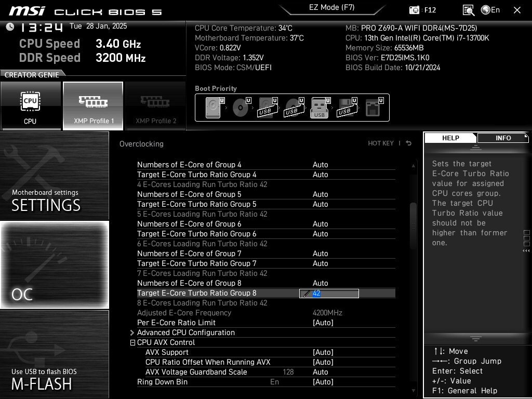Open the AVX Support [Auto] dropdown
The height and width of the screenshot is (399, 532).
323,352
